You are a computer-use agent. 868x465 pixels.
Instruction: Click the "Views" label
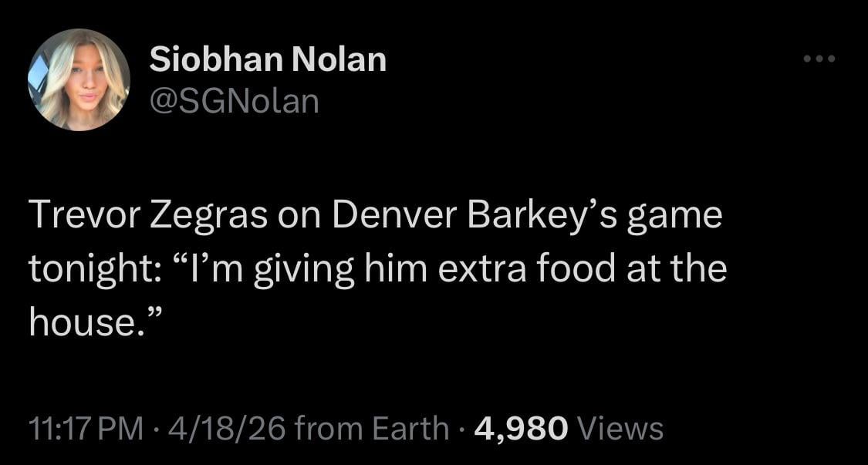pos(620,428)
